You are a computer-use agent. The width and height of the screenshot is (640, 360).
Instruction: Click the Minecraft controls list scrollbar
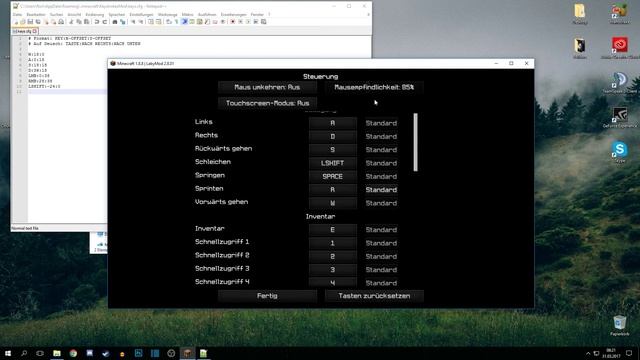point(416,142)
